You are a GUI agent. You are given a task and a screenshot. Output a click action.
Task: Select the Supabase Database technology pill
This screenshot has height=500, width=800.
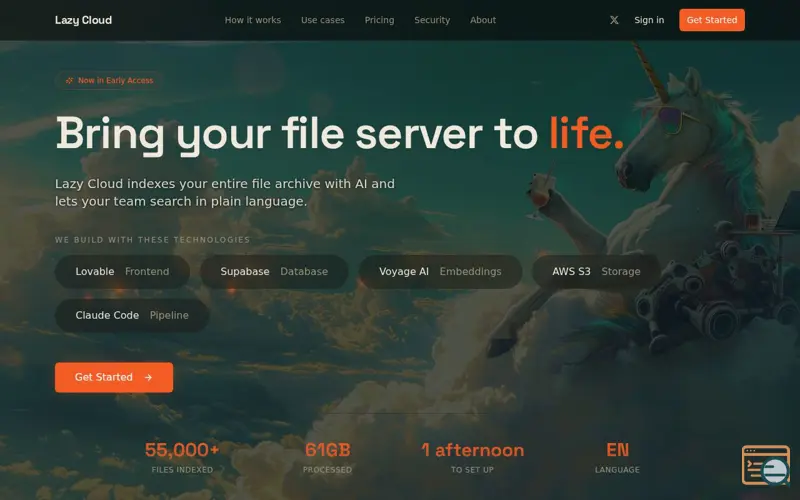[274, 271]
